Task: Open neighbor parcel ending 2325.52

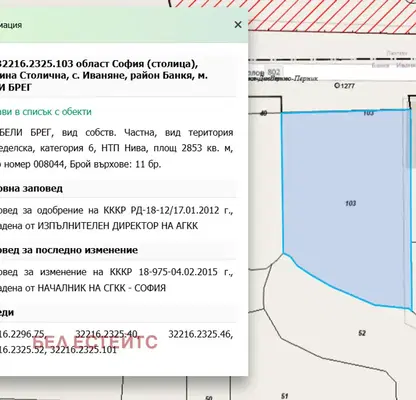Action: (x=23, y=350)
